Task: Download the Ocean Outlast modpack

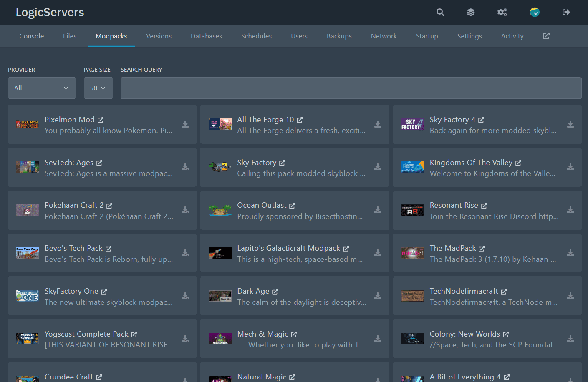Action: coord(378,210)
